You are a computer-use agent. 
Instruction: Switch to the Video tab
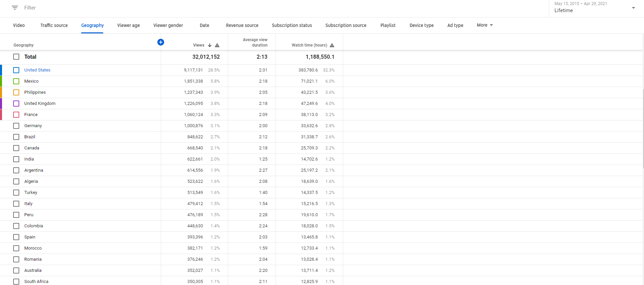tap(19, 25)
